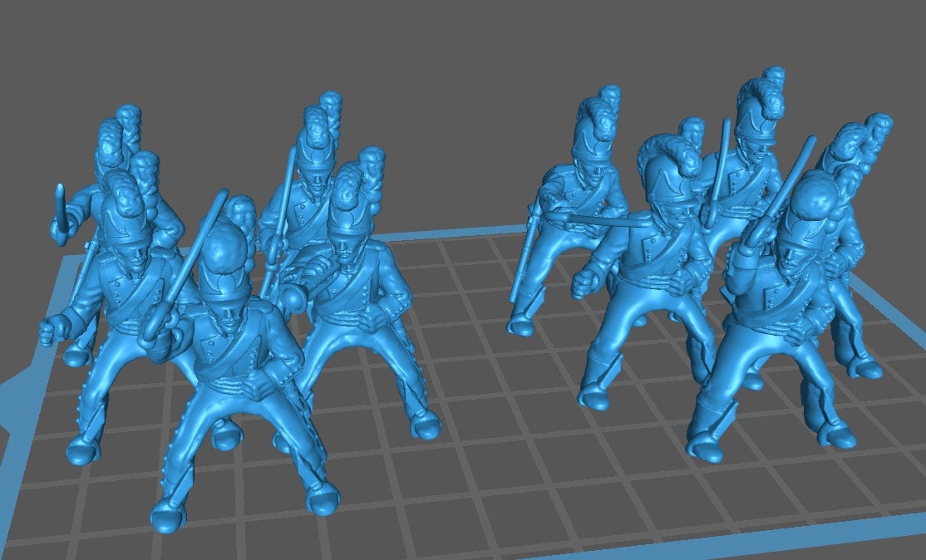This screenshot has width=926, height=560.
Task: Click empty dark background above the models
Action: point(457,66)
